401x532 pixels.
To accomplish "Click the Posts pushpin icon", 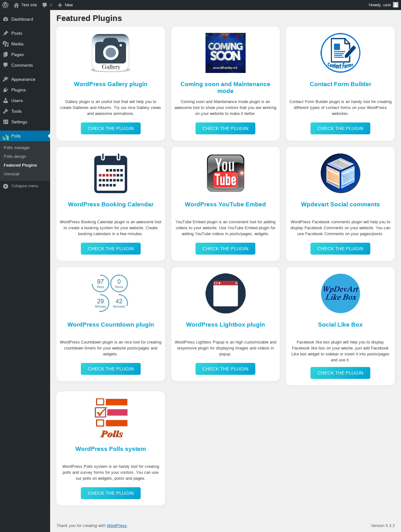I will click(6, 33).
